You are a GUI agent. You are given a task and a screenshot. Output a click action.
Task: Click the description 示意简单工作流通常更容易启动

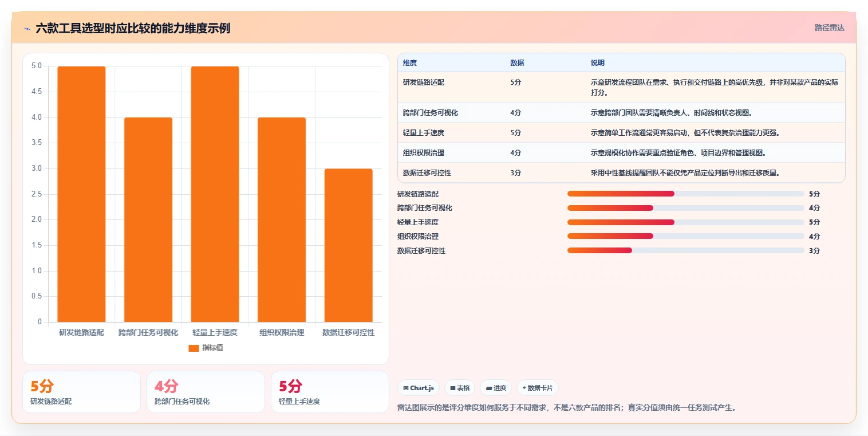pos(685,133)
